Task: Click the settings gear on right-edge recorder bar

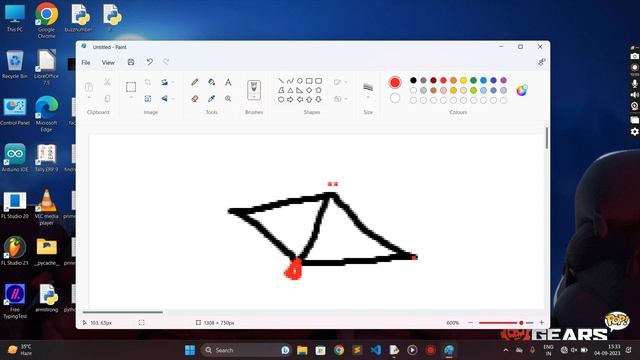Action: [634, 131]
